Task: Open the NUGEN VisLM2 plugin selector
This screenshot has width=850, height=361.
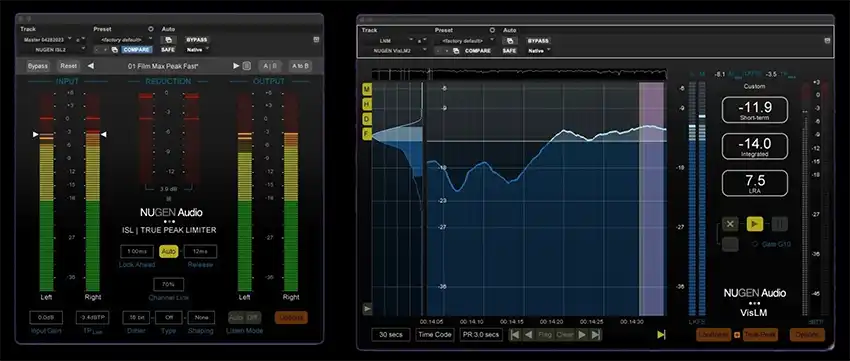Action: click(x=395, y=50)
